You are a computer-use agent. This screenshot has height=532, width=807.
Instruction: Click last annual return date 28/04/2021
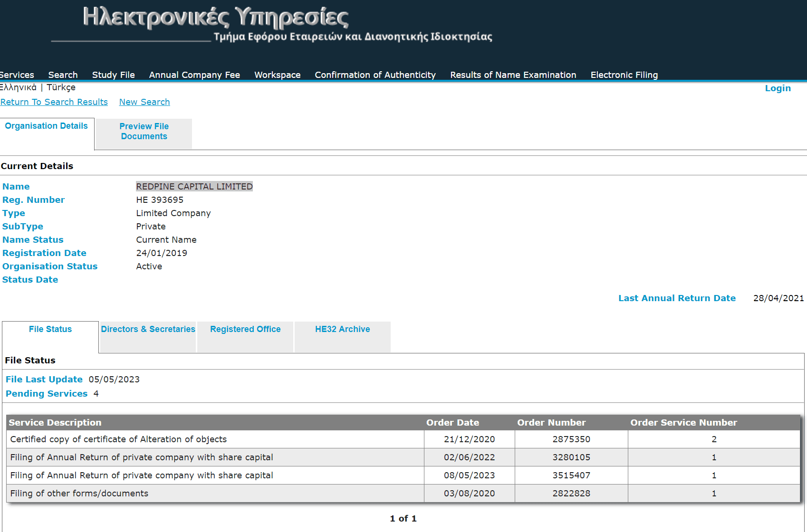(x=778, y=298)
